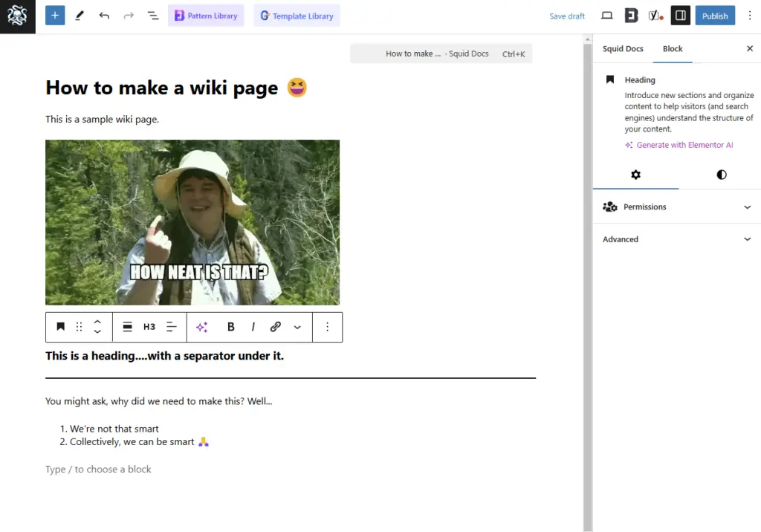Open the Template Library
This screenshot has height=532, width=761.
[x=297, y=16]
